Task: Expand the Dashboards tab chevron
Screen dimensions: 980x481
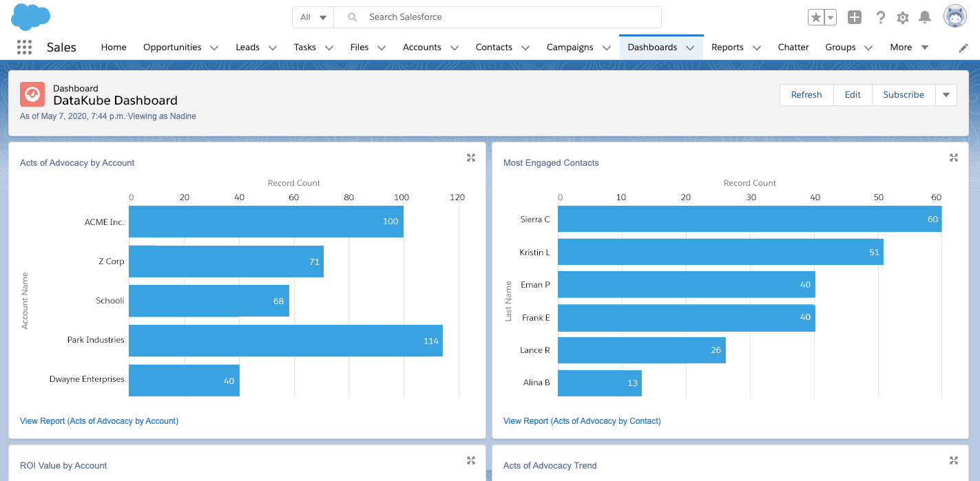Action: [x=691, y=47]
